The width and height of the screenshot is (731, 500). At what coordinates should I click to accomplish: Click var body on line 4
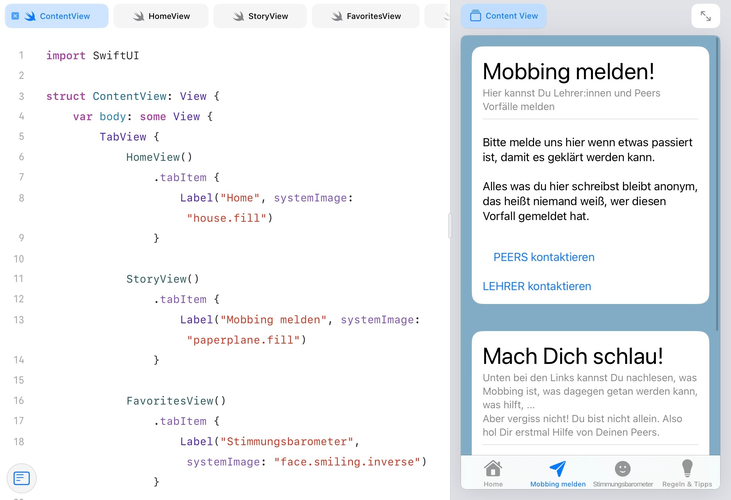[x=99, y=116]
